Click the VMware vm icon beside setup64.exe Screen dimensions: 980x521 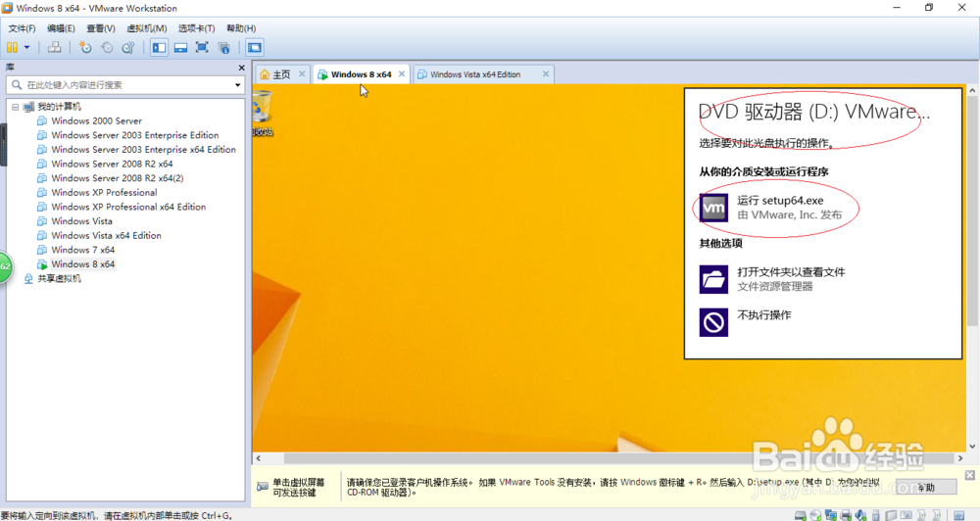tap(713, 208)
